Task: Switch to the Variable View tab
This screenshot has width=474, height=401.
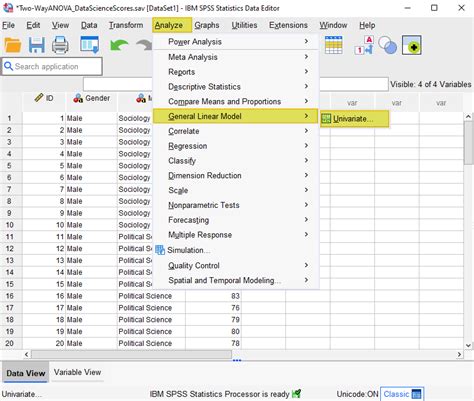Action: 77,372
